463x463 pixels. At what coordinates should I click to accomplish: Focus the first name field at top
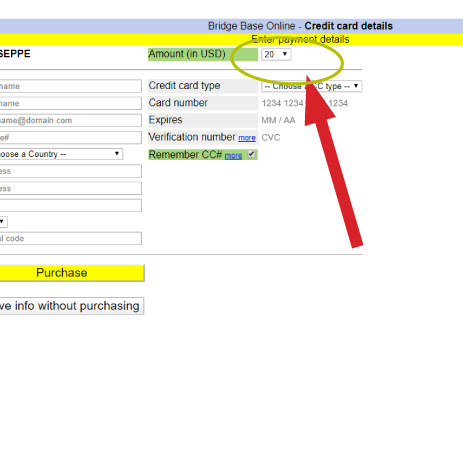pyautogui.click(x=71, y=86)
